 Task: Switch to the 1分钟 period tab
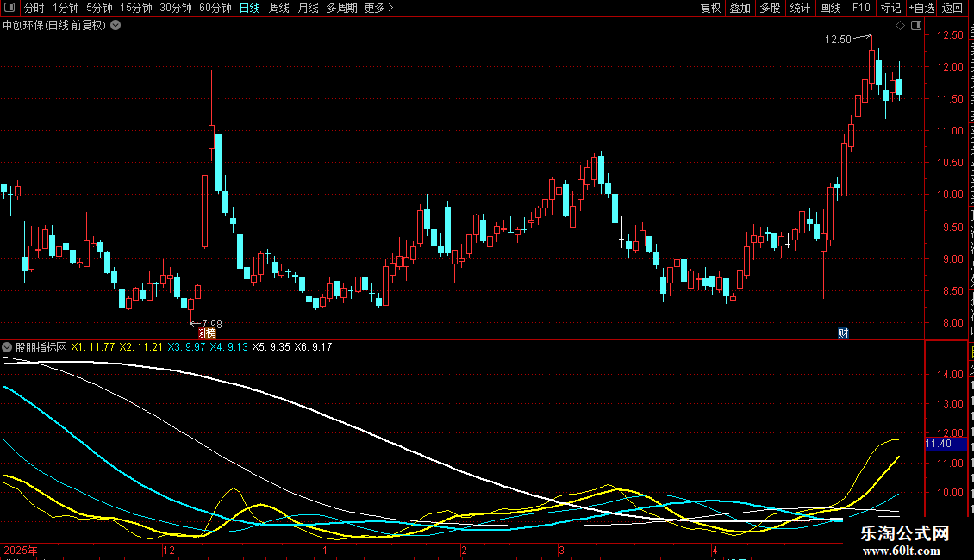66,8
